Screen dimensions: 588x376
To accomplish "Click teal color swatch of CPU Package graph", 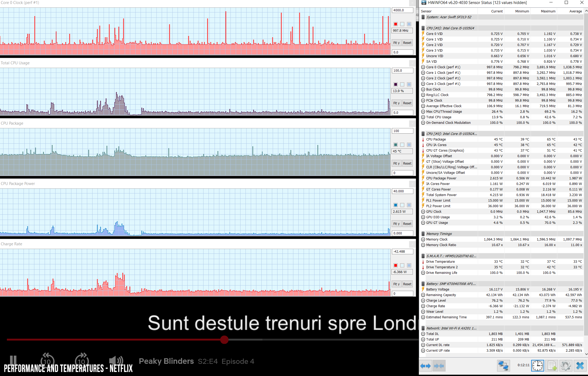I will point(396,145).
